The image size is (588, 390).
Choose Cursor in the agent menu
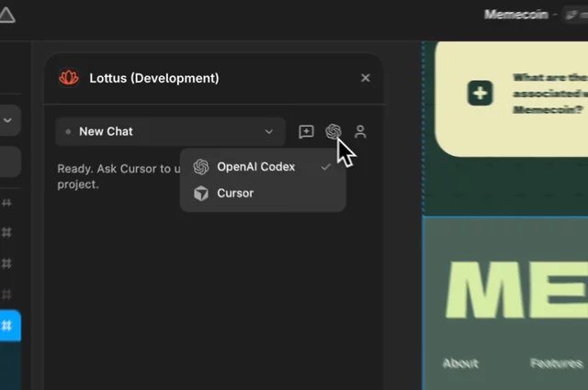point(263,194)
